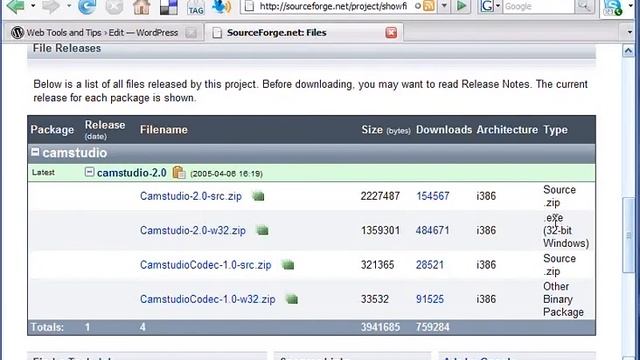Click the Package column header

(52, 130)
